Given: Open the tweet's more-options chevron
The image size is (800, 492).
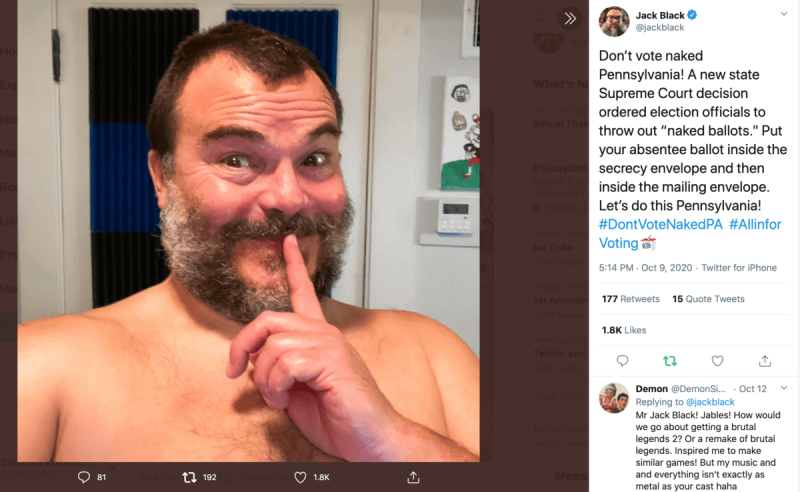Looking at the screenshot, I should pyautogui.click(x=782, y=17).
